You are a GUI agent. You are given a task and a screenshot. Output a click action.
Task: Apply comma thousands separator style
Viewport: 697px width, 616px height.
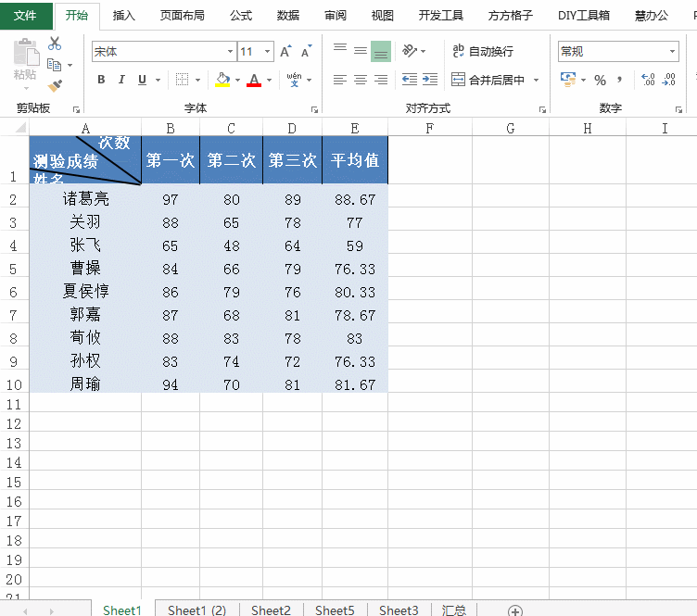click(x=620, y=80)
